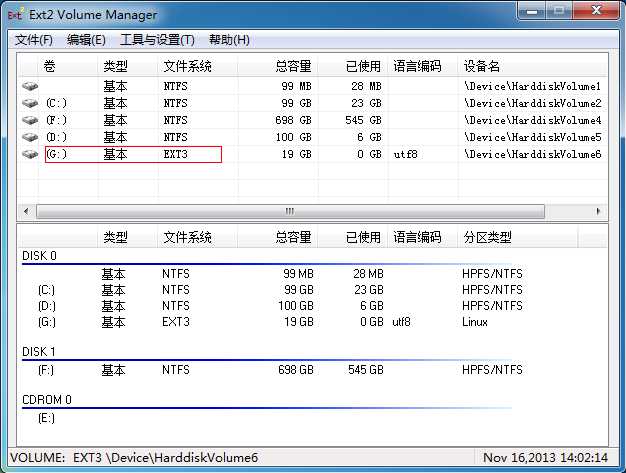The image size is (626, 473).
Task: Click \Device\HarddiskVolume2 device name
Action: click(x=532, y=103)
